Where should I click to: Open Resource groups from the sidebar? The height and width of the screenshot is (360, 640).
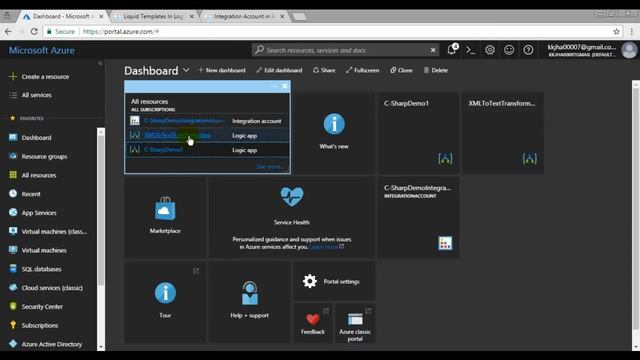pos(44,156)
